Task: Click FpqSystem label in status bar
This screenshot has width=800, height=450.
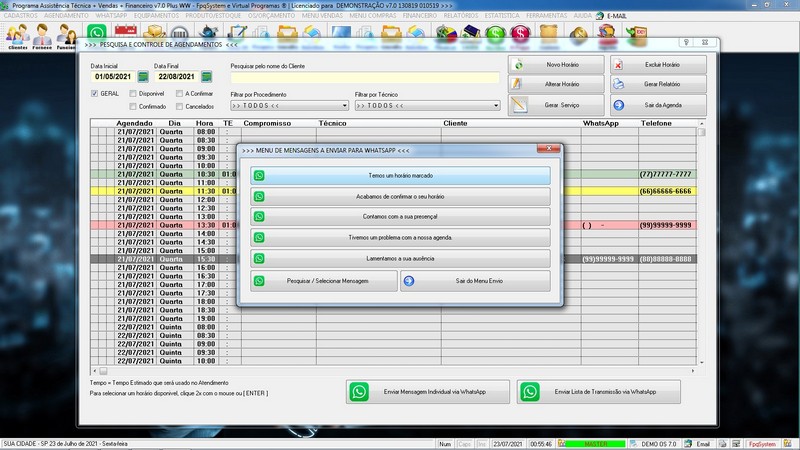Action: [762, 444]
